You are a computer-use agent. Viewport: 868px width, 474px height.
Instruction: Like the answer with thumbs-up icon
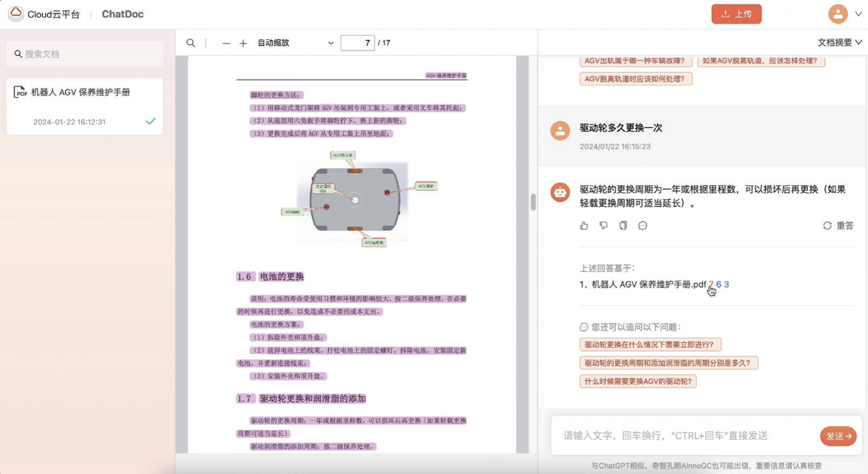click(x=584, y=226)
